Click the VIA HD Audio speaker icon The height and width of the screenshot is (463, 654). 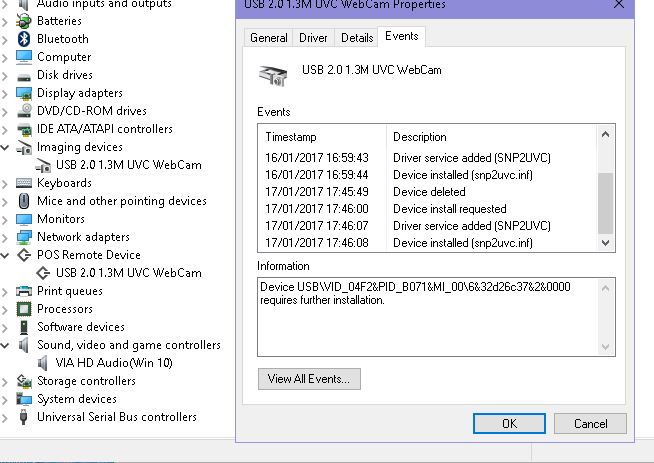43,363
